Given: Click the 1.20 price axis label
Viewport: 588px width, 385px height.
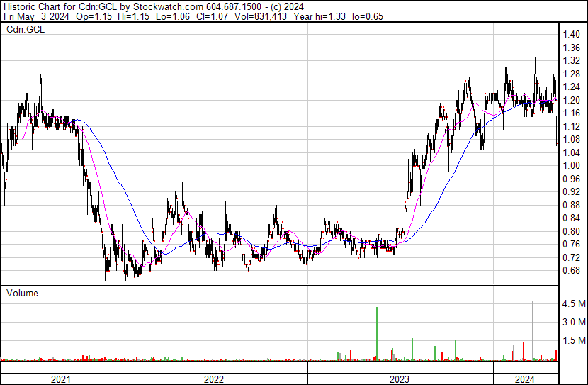Looking at the screenshot, I should (x=571, y=100).
